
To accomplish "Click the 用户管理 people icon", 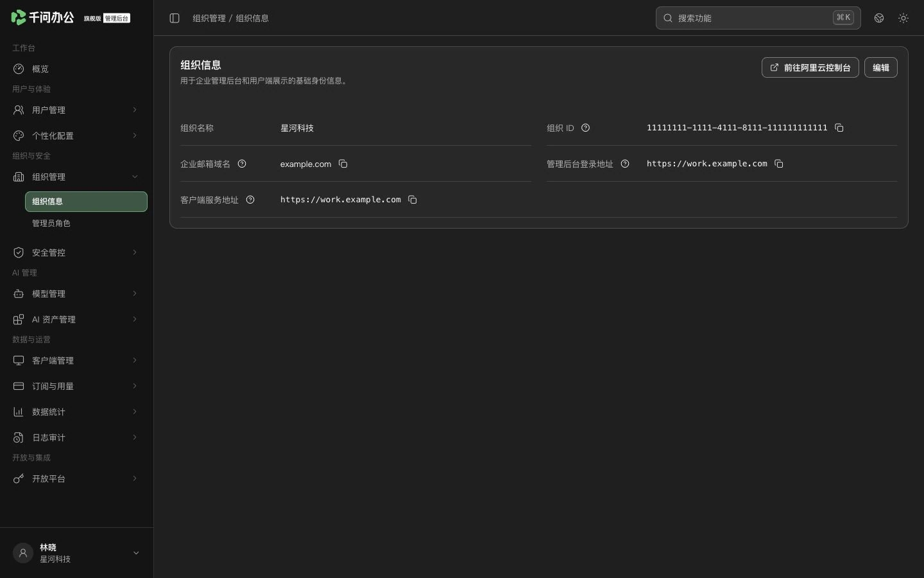I will (19, 110).
